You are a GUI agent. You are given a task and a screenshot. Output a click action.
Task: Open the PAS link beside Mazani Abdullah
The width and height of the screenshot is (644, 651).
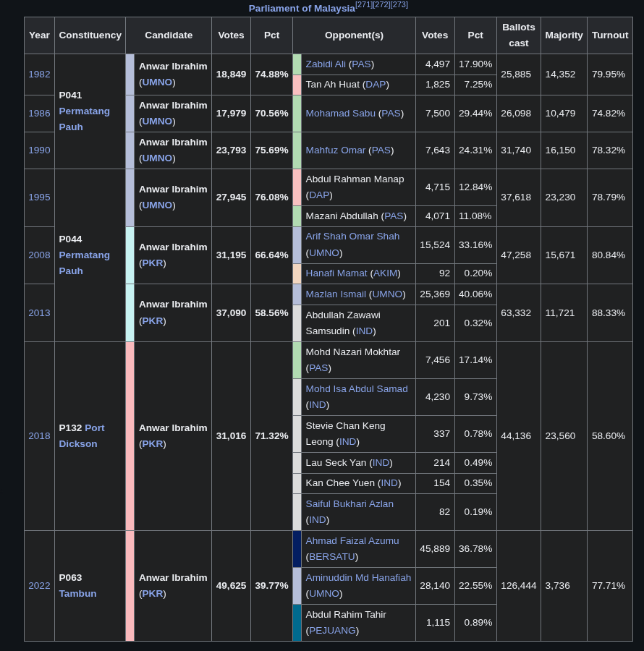pos(394,216)
